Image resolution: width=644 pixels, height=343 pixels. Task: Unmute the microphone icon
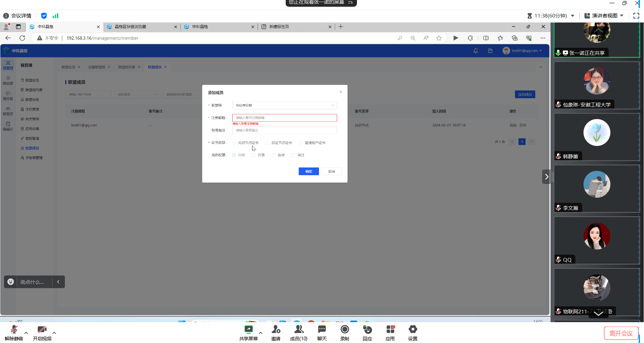click(x=14, y=330)
